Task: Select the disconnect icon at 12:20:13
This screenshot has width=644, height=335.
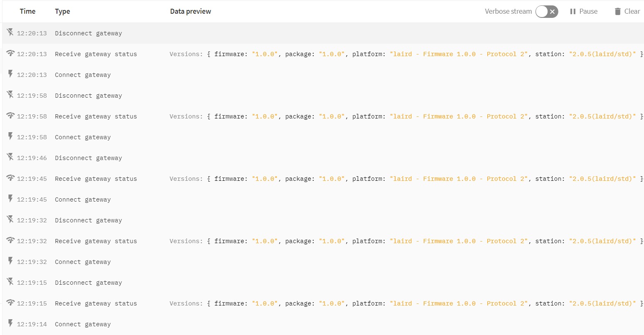Action: click(10, 32)
